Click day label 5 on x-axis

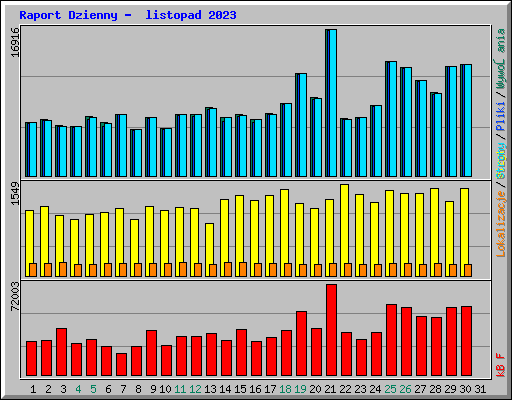[x=93, y=389]
